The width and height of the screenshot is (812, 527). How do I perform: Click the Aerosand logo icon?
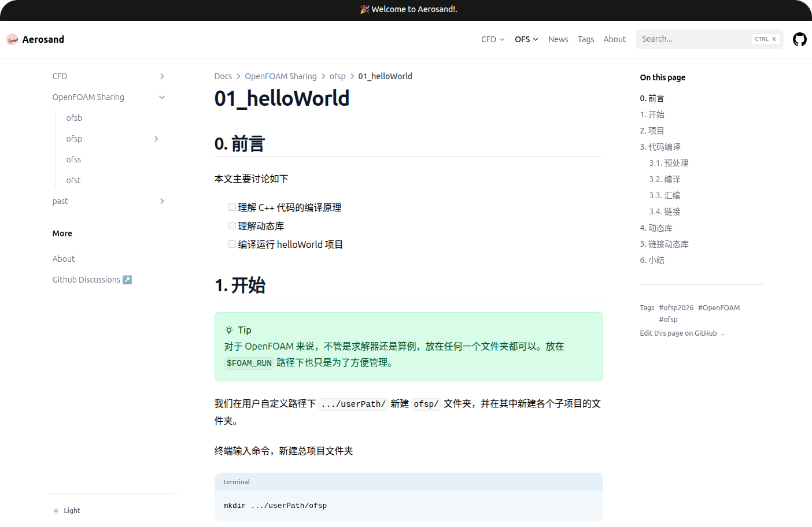pyautogui.click(x=12, y=39)
